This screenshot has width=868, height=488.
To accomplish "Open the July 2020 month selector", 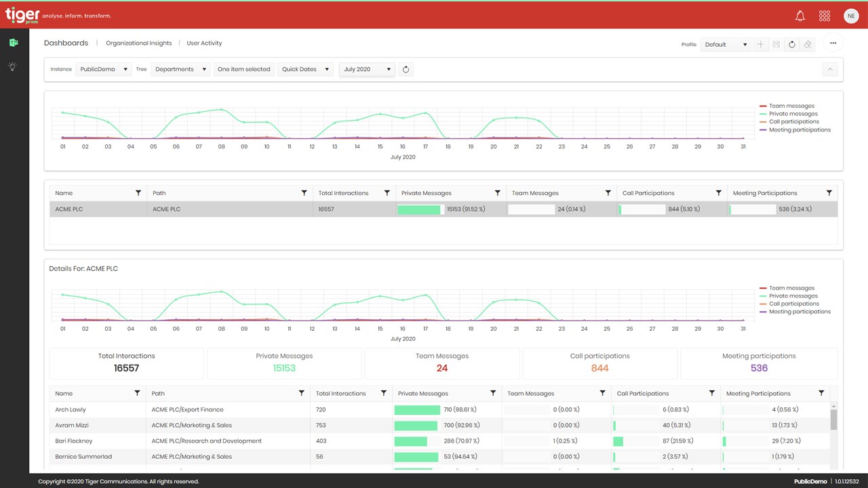I will 367,69.
